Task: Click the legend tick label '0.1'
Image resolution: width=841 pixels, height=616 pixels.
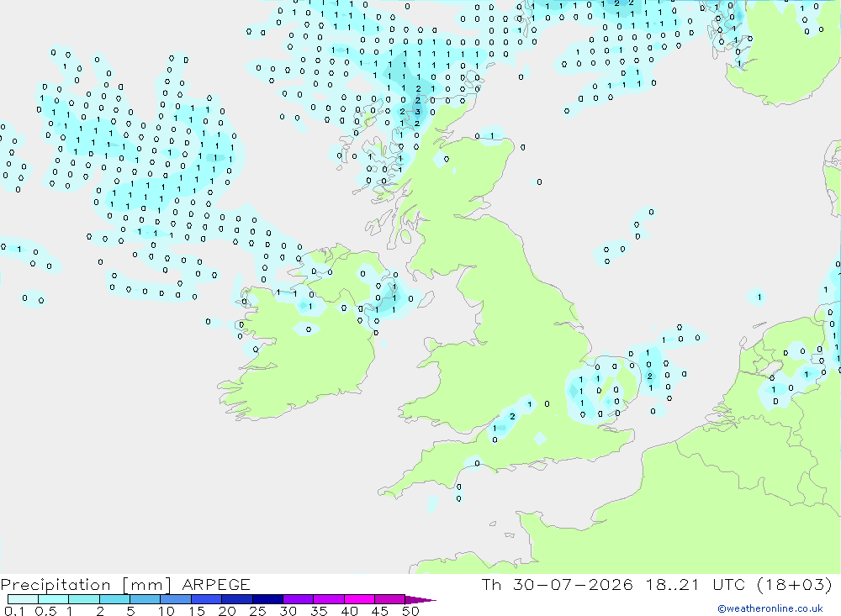Action: tap(14, 611)
